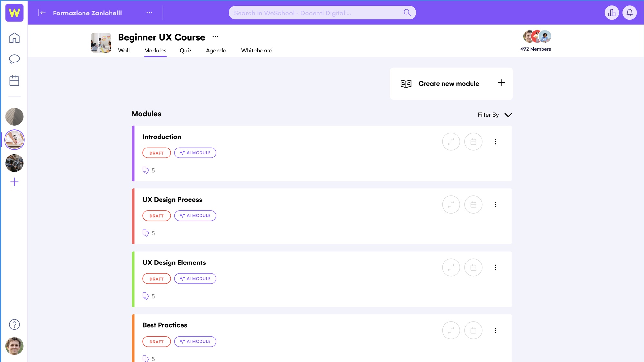
Task: Click Create new module button
Action: click(451, 83)
